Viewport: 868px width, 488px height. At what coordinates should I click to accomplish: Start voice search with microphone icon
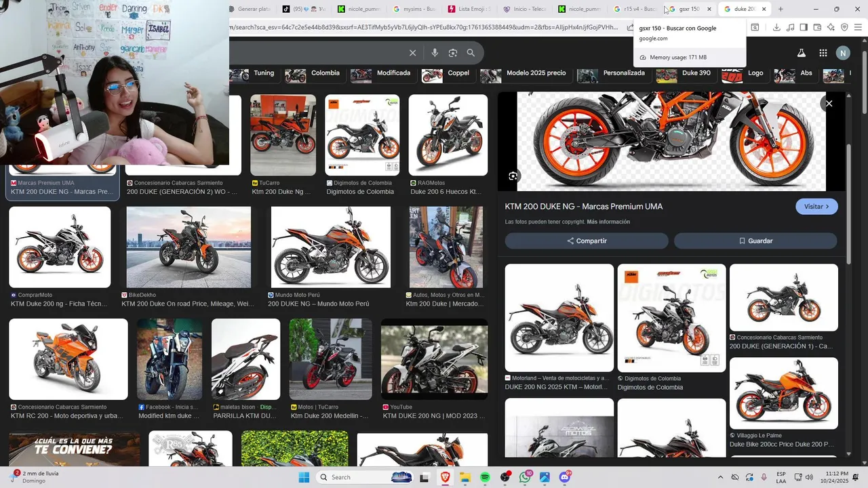[435, 53]
